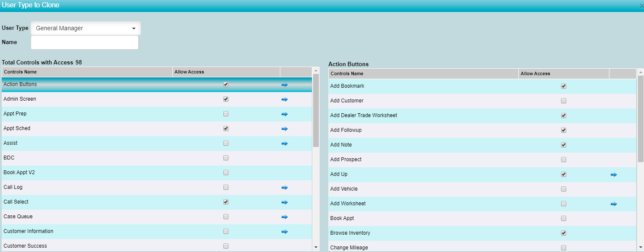Uncheck Add Bookmark allow access

click(563, 86)
